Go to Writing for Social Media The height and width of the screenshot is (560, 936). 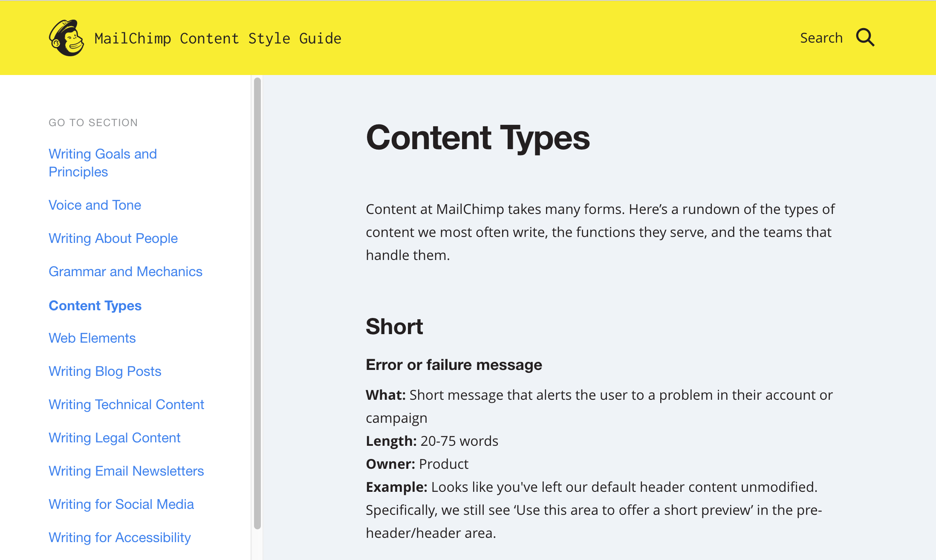coord(121,504)
